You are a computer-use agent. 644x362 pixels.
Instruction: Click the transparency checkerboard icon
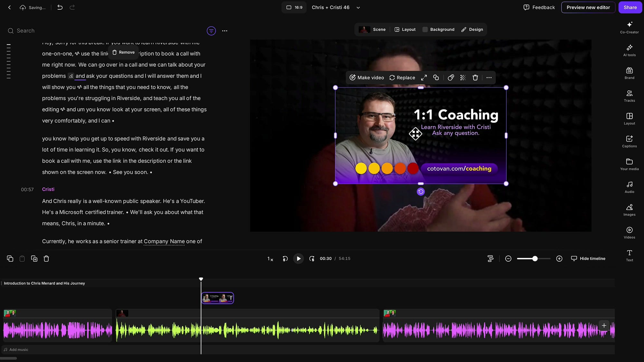tap(463, 78)
